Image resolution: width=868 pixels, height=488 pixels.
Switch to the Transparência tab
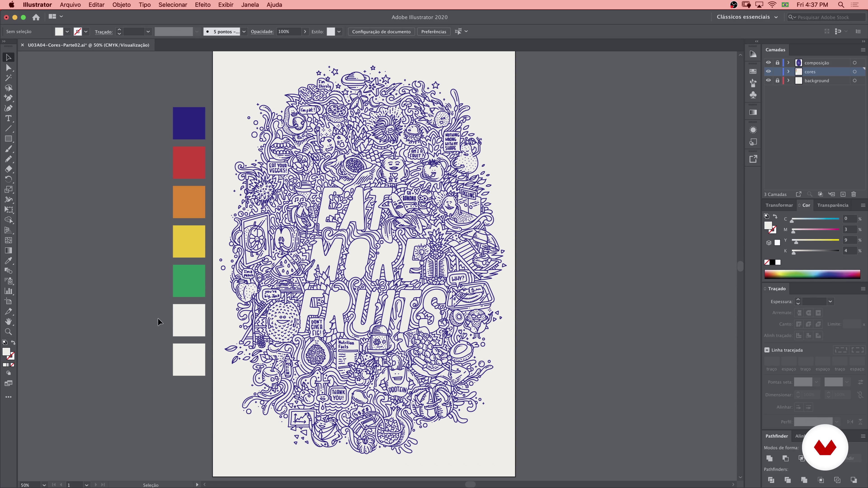point(833,205)
